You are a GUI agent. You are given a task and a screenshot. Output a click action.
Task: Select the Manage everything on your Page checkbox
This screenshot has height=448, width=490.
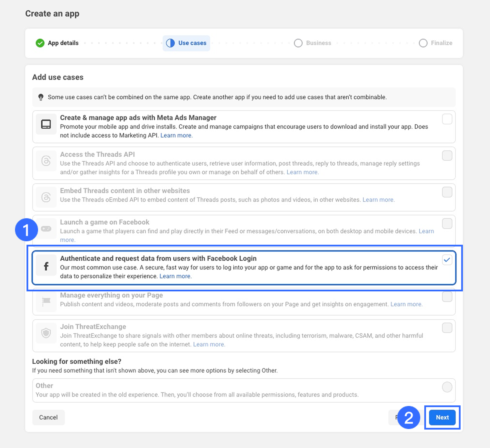447,297
